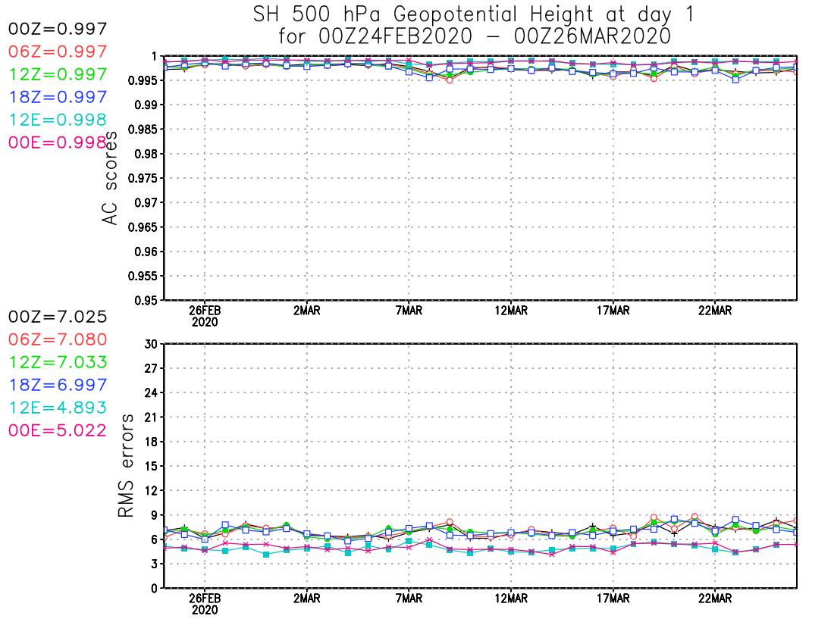Click the 'AC scores' y-axis label
This screenshot has height=644, width=834.
(x=110, y=178)
